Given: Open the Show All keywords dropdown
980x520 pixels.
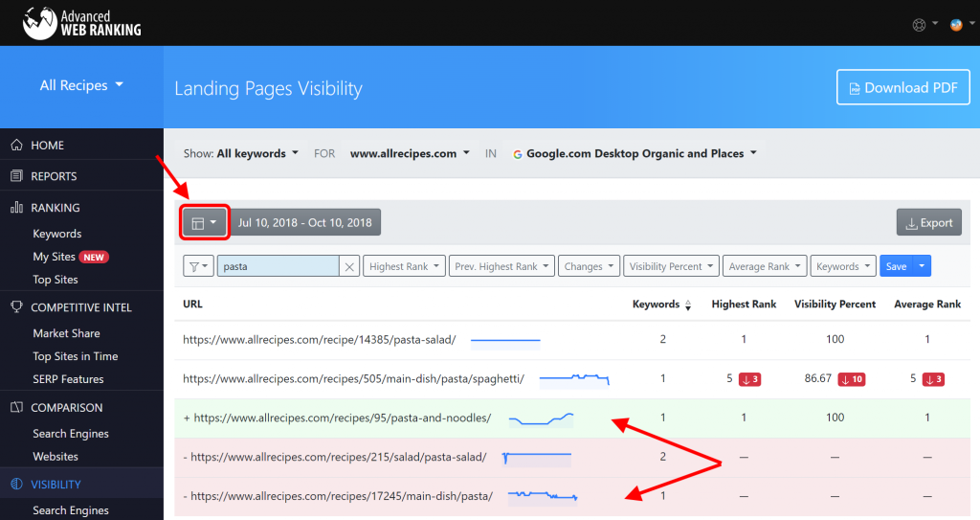Looking at the screenshot, I should coord(240,153).
